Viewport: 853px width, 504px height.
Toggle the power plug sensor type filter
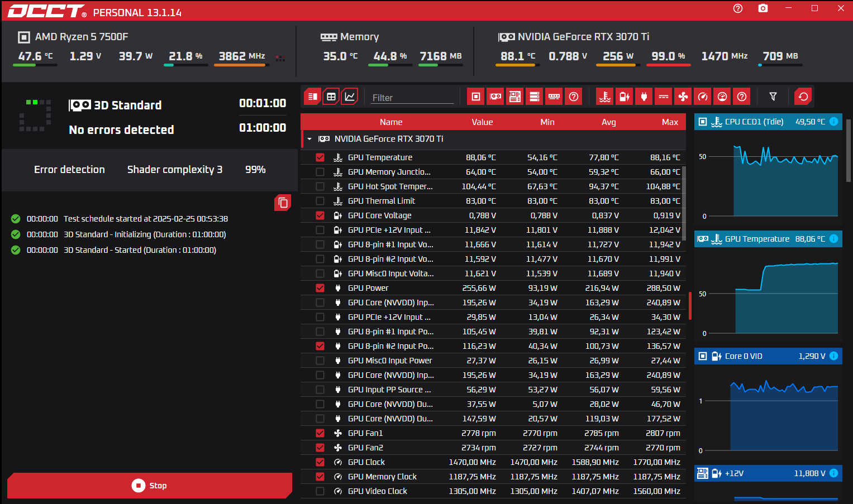[x=644, y=97]
